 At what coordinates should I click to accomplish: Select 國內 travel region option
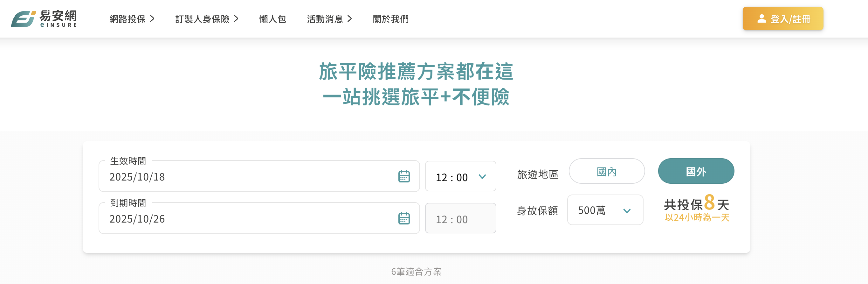tap(607, 171)
